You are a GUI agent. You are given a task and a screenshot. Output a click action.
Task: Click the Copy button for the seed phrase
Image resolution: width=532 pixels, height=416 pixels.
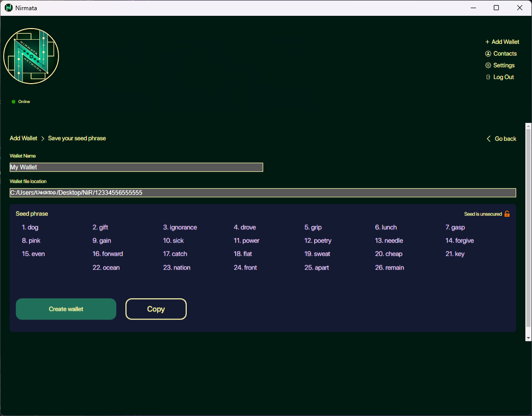coord(156,309)
